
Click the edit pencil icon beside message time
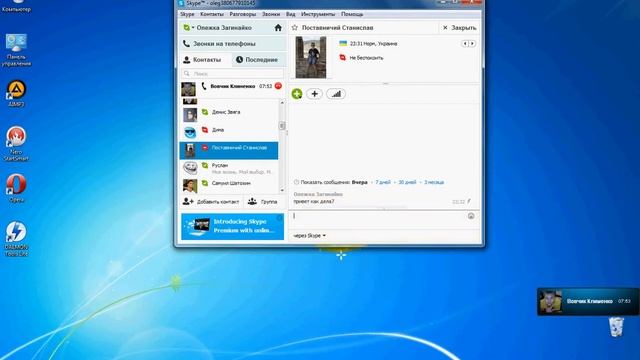(x=469, y=201)
